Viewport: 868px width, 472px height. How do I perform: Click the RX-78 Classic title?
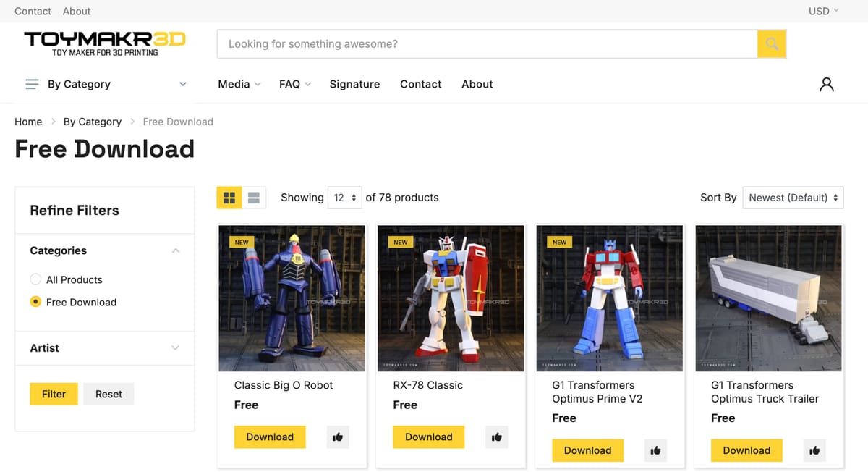click(x=428, y=385)
